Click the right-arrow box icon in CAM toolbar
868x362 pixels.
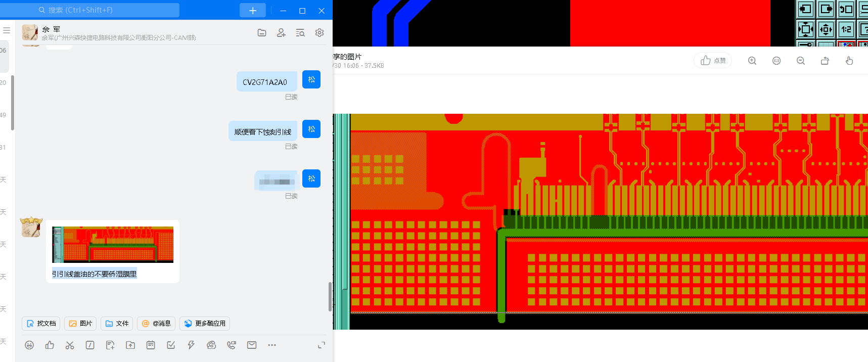click(x=826, y=9)
